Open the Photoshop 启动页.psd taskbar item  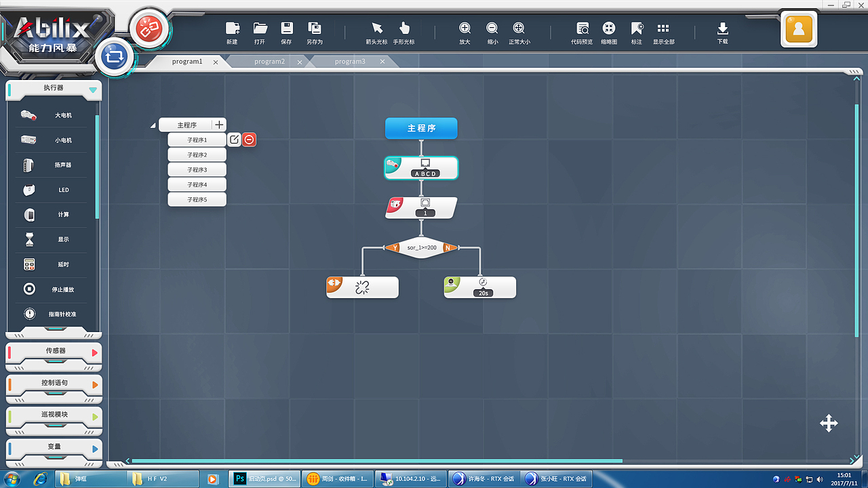264,479
